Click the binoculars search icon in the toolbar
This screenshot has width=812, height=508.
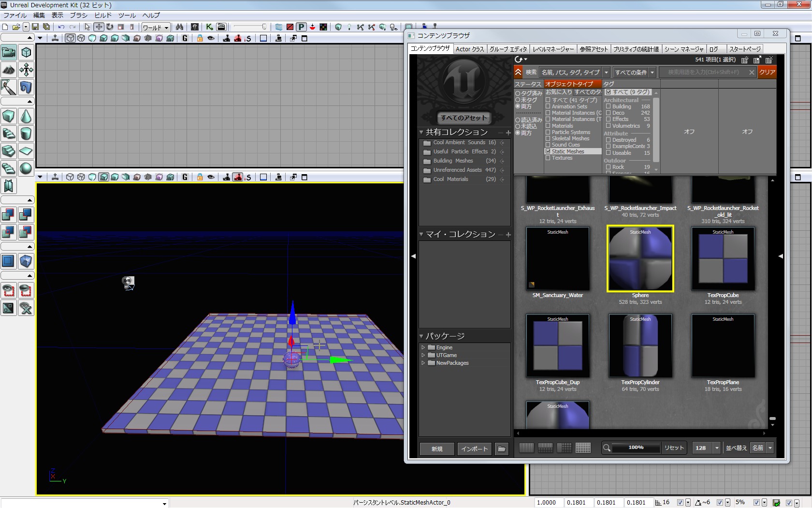179,27
